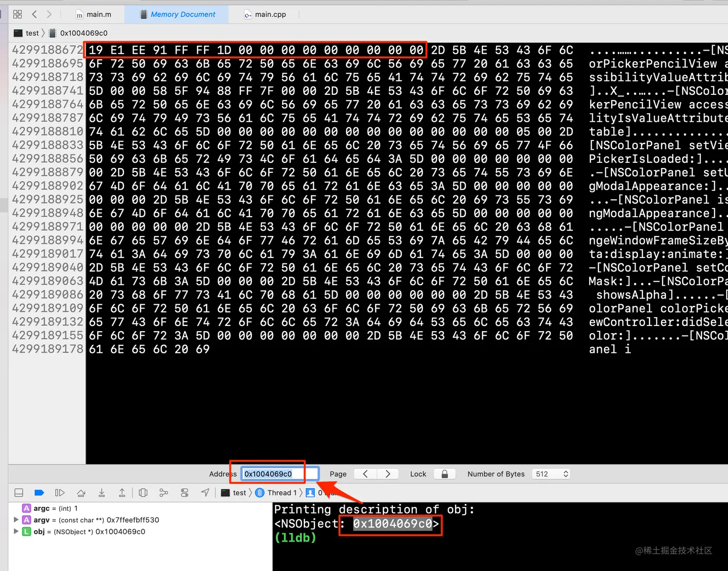Go to the previous memory page

365,474
